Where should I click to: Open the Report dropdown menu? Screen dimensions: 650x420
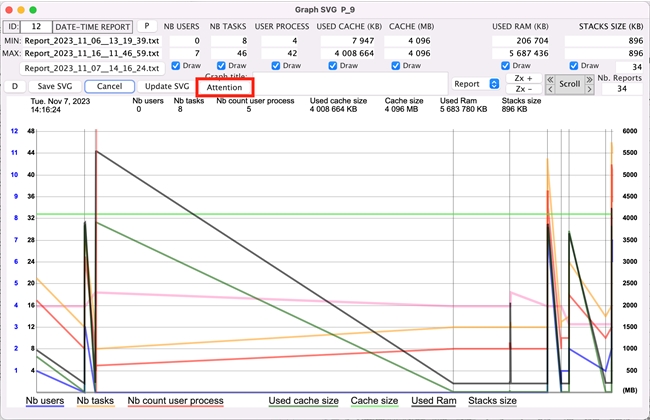474,84
